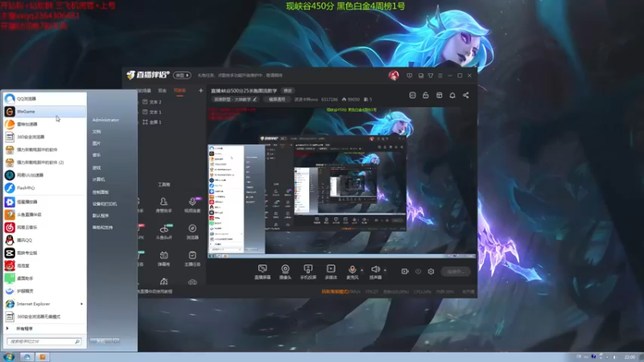Open 护眼精灵 from Start menu
The height and width of the screenshot is (362, 644).
(x=45, y=290)
